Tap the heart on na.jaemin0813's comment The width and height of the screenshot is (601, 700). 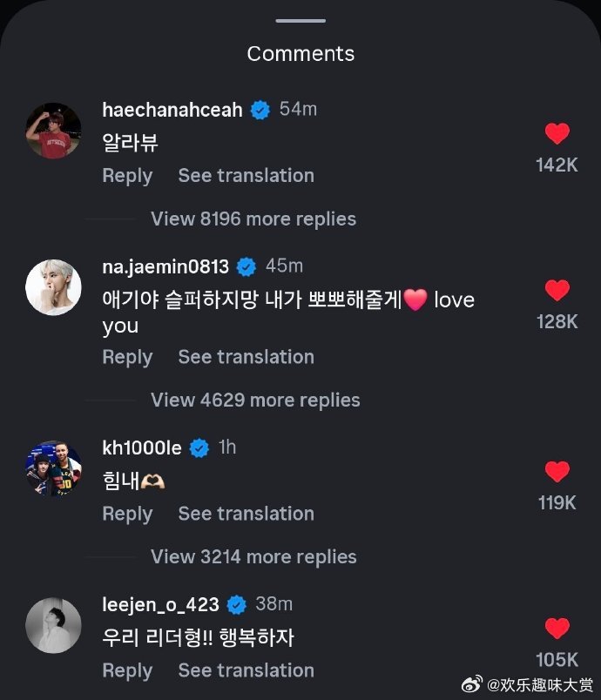pos(557,290)
